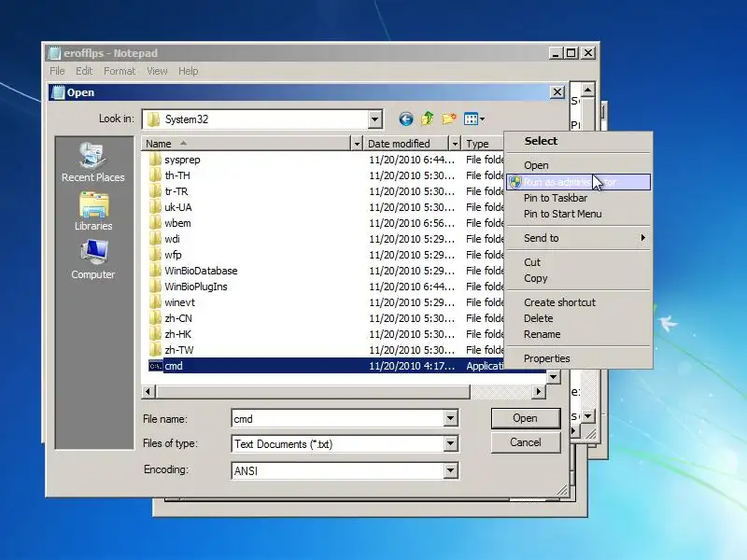Click the sysprep folder icon
The image size is (747, 560).
tap(155, 160)
